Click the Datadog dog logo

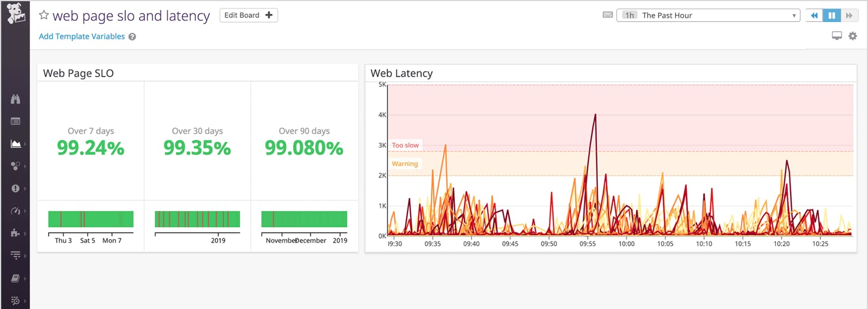click(x=15, y=14)
